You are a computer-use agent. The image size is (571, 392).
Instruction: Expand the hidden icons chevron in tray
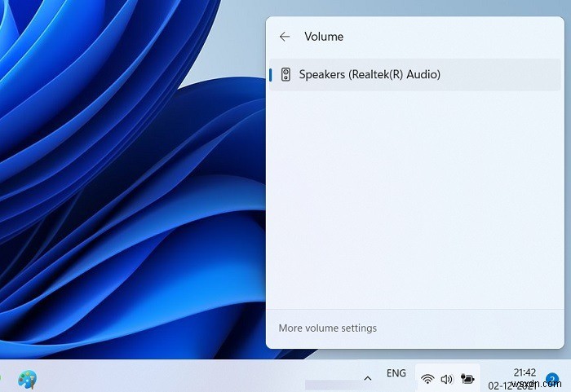[x=368, y=378]
